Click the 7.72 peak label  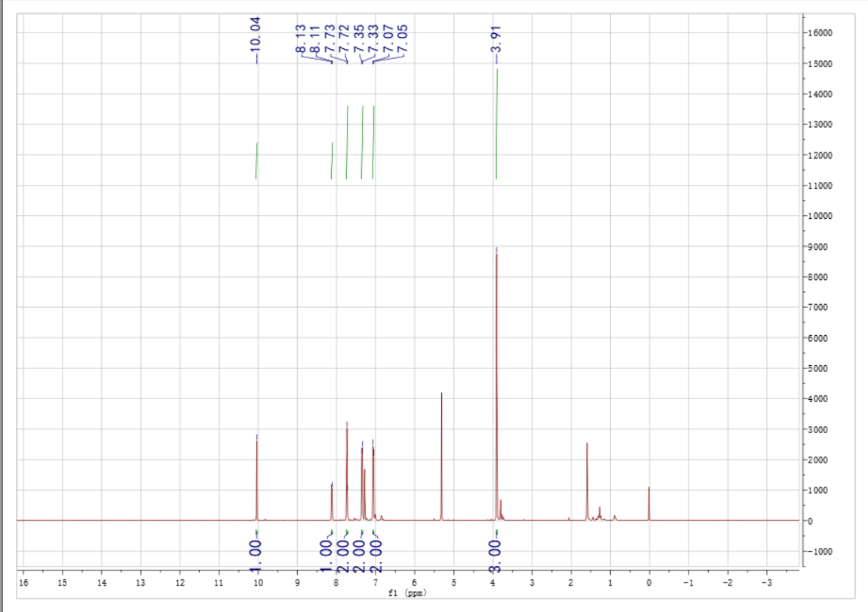pos(344,38)
